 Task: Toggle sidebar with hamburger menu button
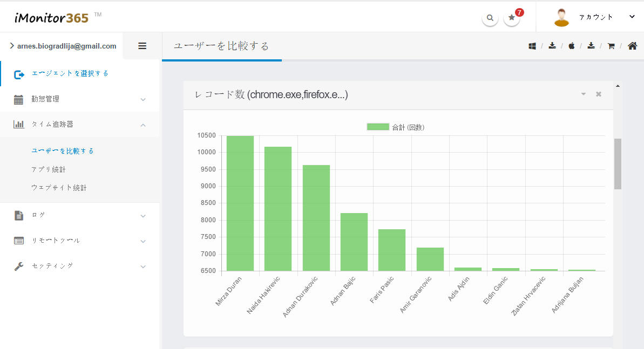(143, 46)
